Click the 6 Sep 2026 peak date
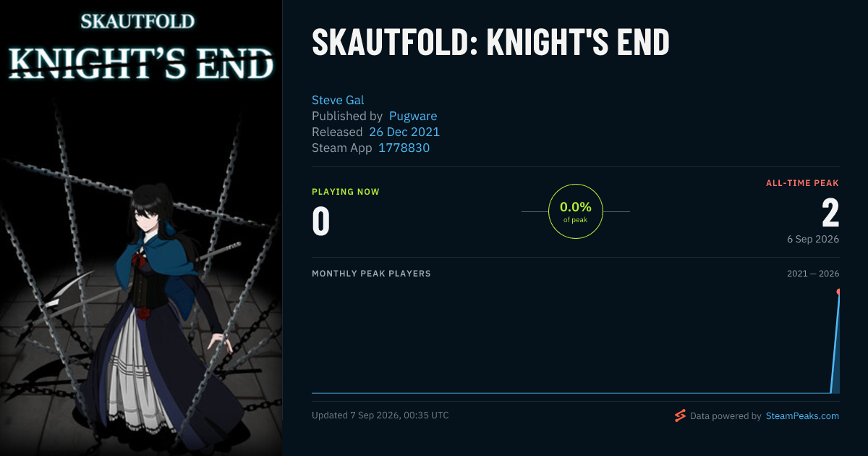This screenshot has height=456, width=868. (x=814, y=239)
